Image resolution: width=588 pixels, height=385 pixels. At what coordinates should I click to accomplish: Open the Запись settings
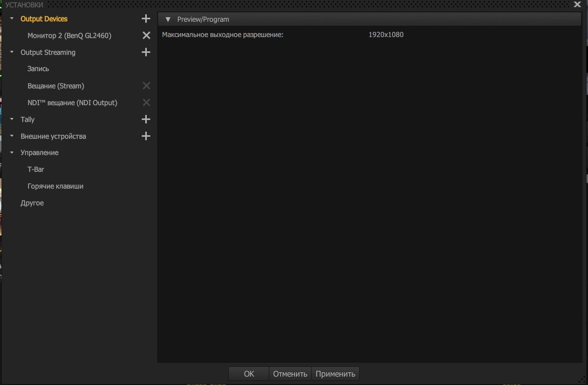(x=38, y=69)
